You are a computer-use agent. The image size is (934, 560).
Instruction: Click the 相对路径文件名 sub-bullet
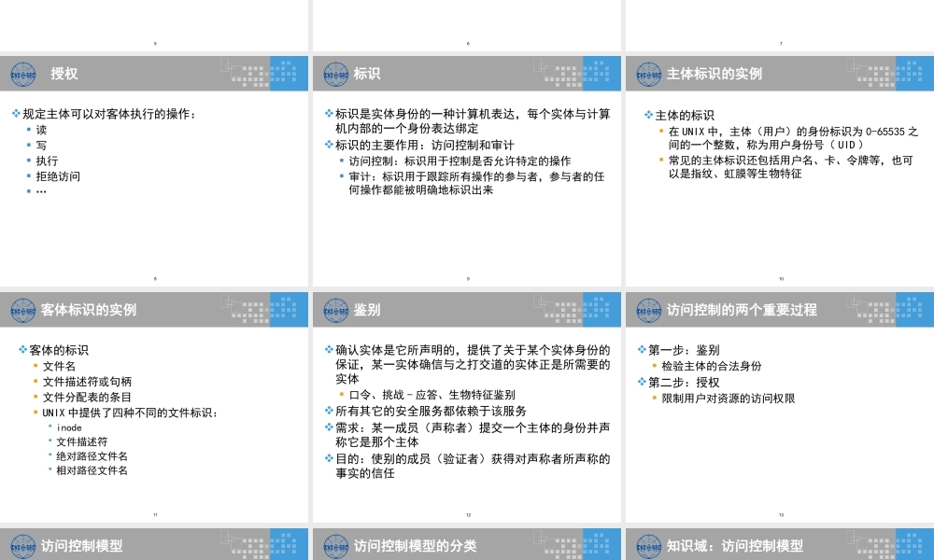[x=92, y=470]
